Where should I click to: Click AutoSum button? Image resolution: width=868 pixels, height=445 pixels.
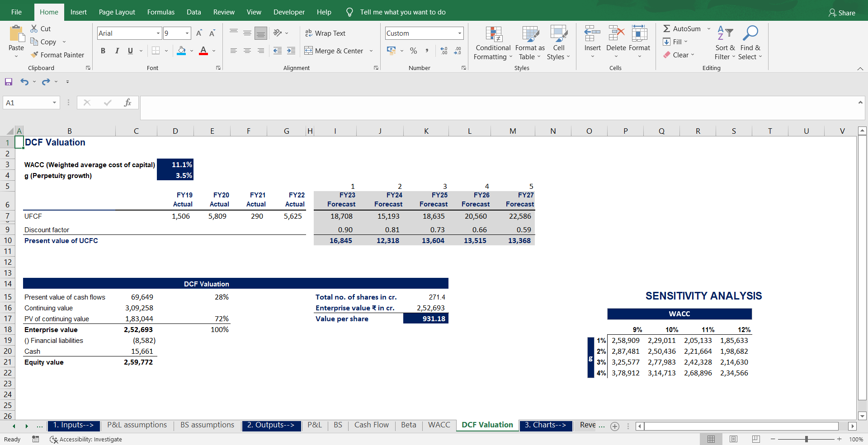[682, 28]
